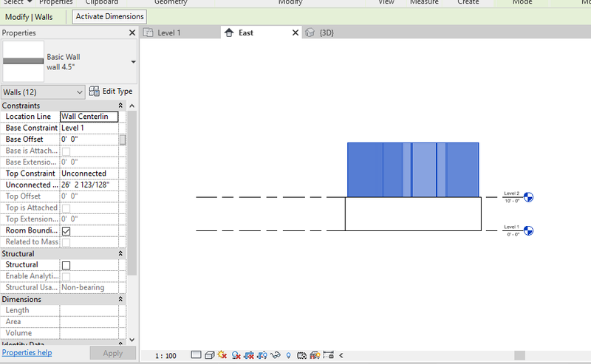Collapse the Structural section
Image resolution: width=591 pixels, height=364 pixels.
[x=120, y=253]
